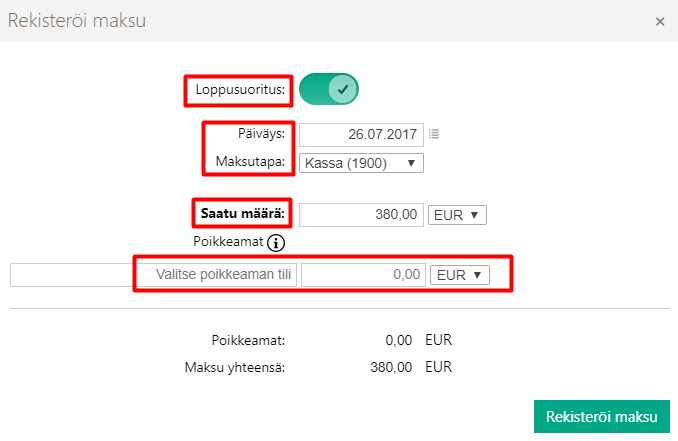Click the Päiväys date field showing 26.07.2017

tap(361, 133)
